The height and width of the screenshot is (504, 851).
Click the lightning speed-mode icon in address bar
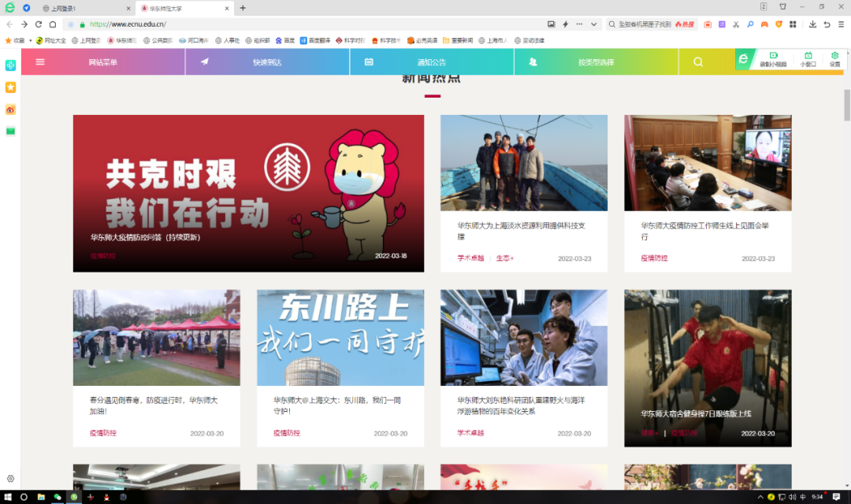click(566, 24)
